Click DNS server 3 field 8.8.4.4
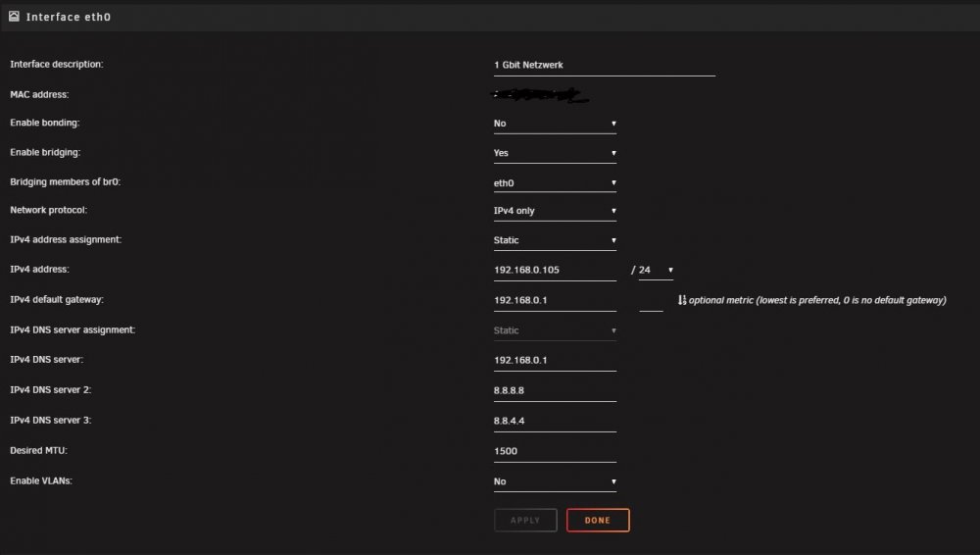Viewport: 980px width, 555px height. pos(555,421)
